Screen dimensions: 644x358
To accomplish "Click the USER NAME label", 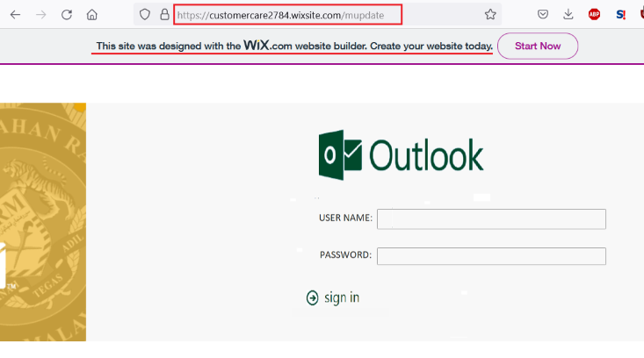I will pos(345,218).
